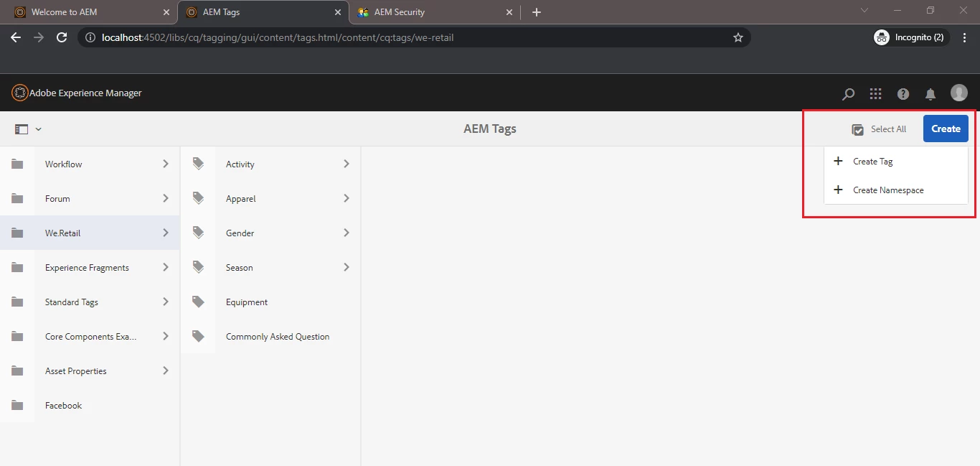Close the Welcome to AEM tab
The image size is (980, 466).
pos(166,12)
